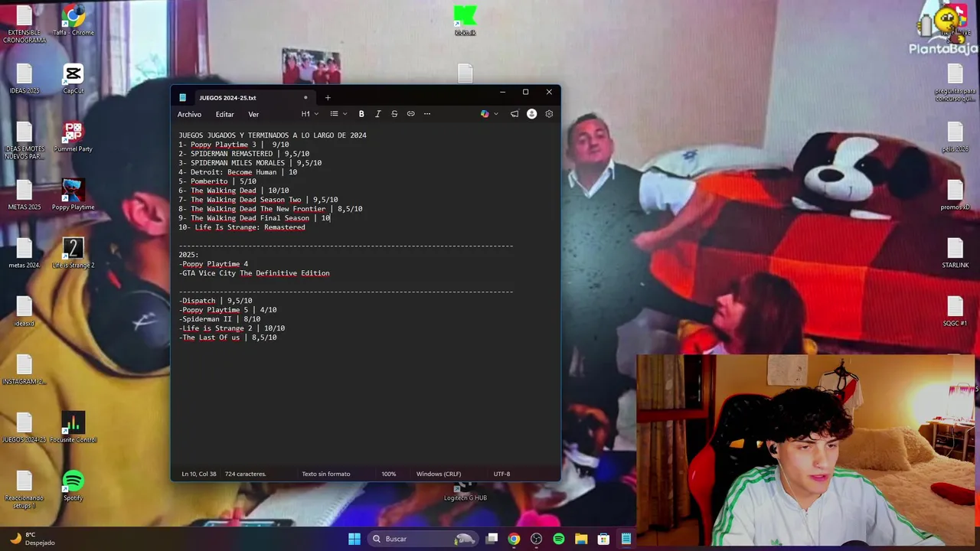Apply strikethrough formatting in Notepad
The image size is (980, 551).
point(394,114)
